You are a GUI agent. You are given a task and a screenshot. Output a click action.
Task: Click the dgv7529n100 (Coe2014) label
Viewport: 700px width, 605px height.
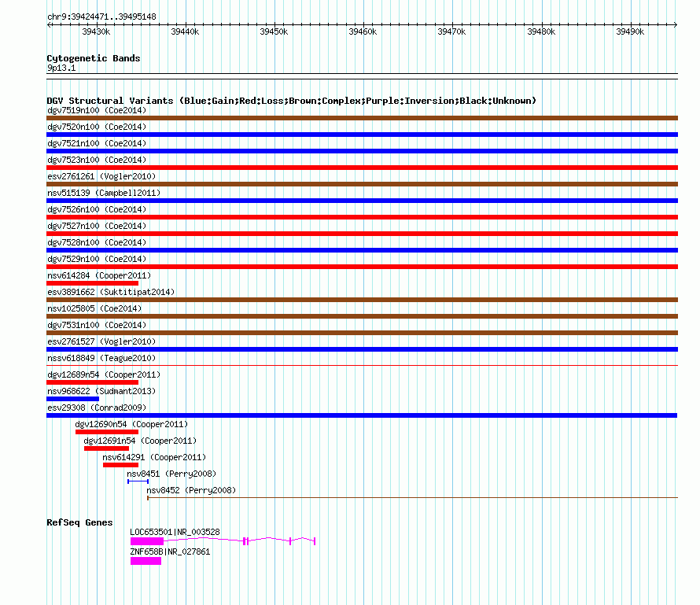tap(97, 259)
